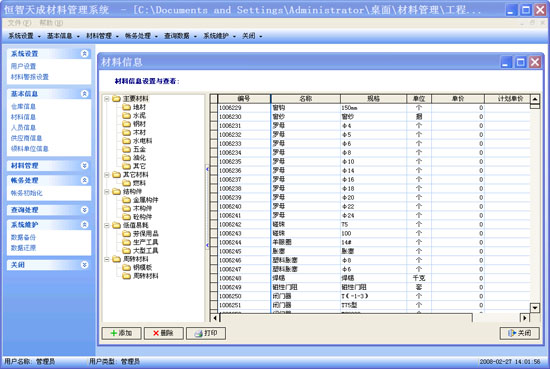
Task: Click the 打印 button with the printer icon
Action: (x=206, y=333)
